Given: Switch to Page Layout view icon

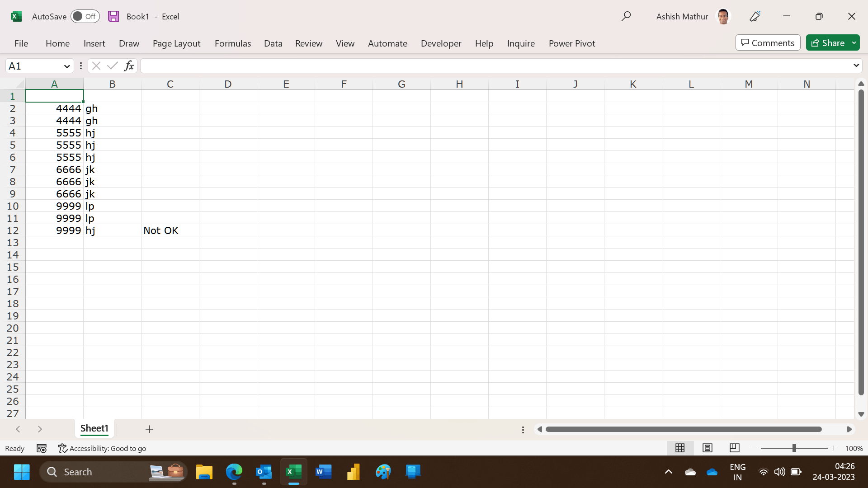Looking at the screenshot, I should click(x=708, y=448).
